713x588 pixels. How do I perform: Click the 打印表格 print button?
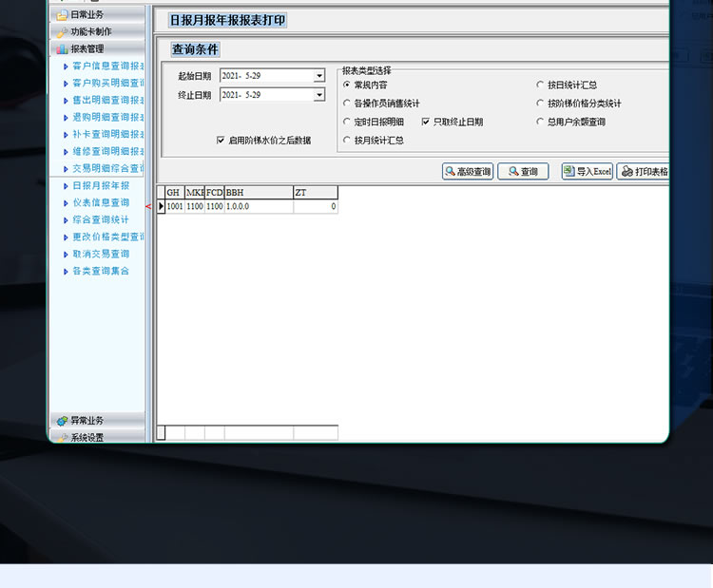[644, 172]
